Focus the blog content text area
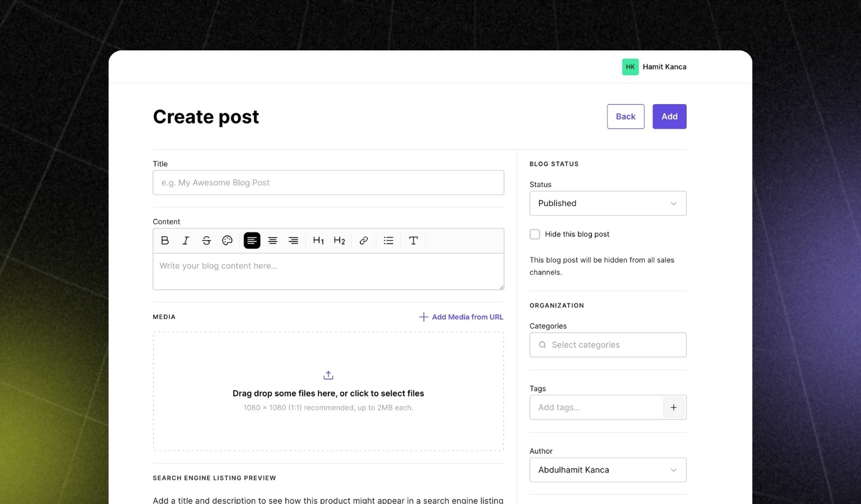This screenshot has width=861, height=504. coord(328,272)
